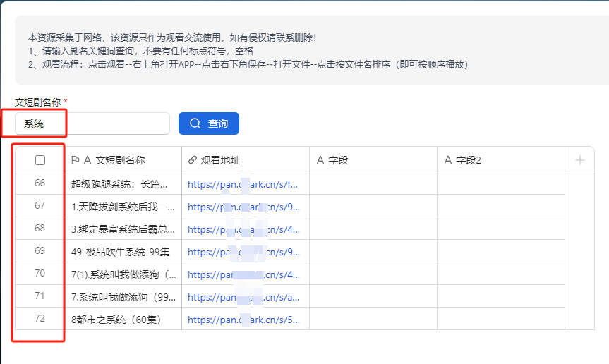Click flag icon in 文短剧名称 column header
The height and width of the screenshot is (364, 609).
point(76,160)
